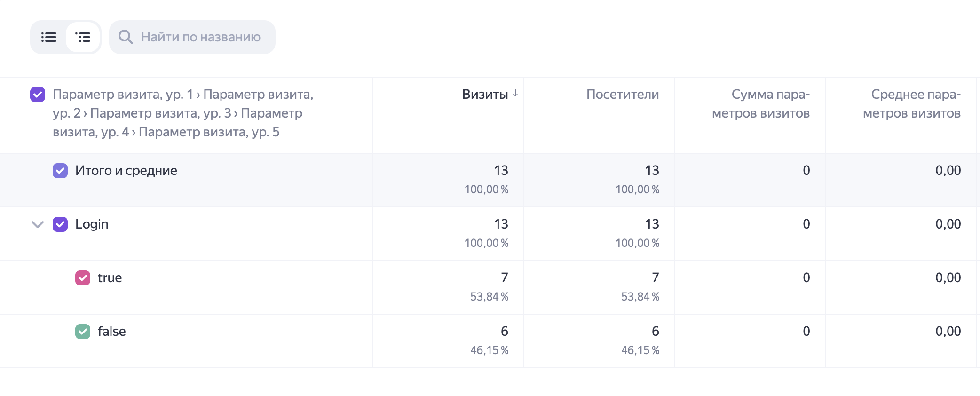This screenshot has height=396, width=980.
Task: Sort by Среднее параметров визитов column
Action: 912,104
